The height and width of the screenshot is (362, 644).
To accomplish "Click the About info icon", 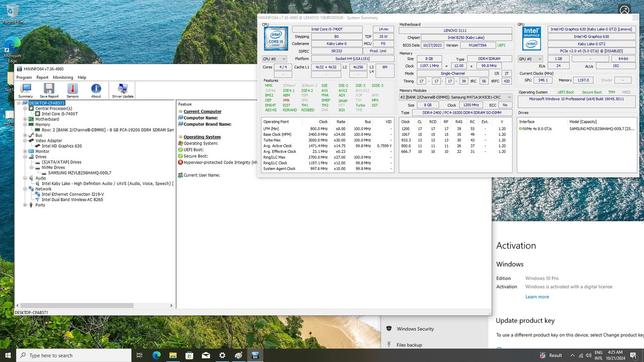I will click(x=96, y=91).
